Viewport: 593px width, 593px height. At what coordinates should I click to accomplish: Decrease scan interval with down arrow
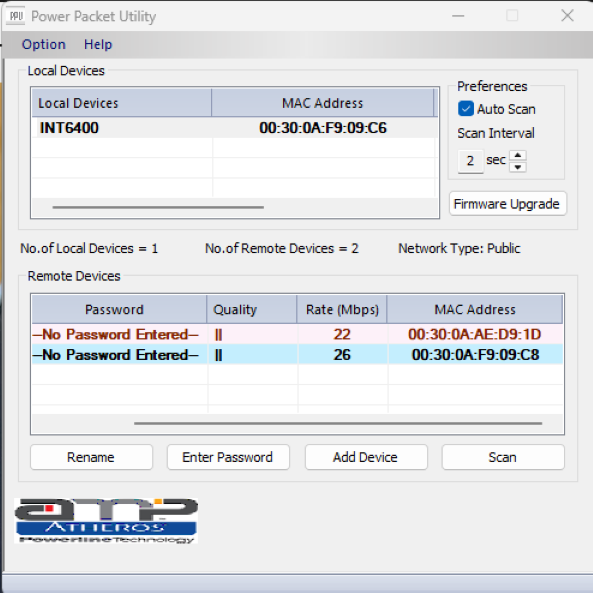[x=518, y=167]
